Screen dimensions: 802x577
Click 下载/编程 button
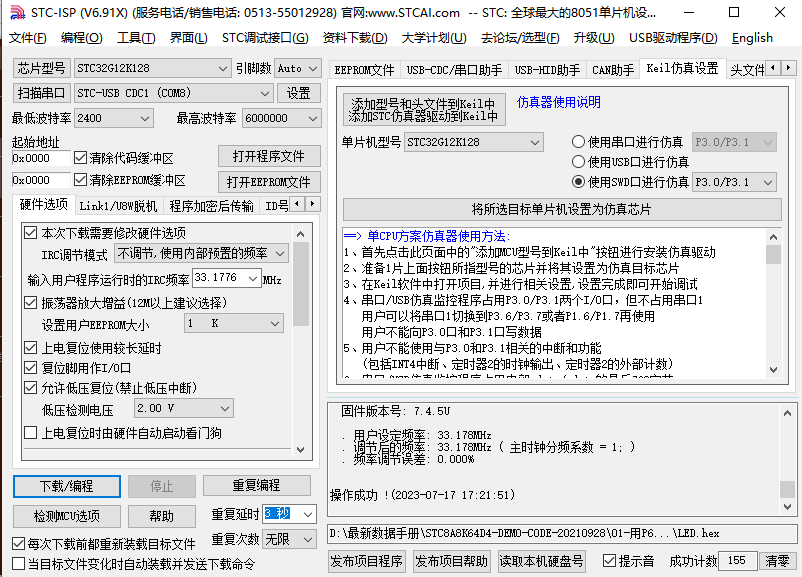(x=66, y=486)
